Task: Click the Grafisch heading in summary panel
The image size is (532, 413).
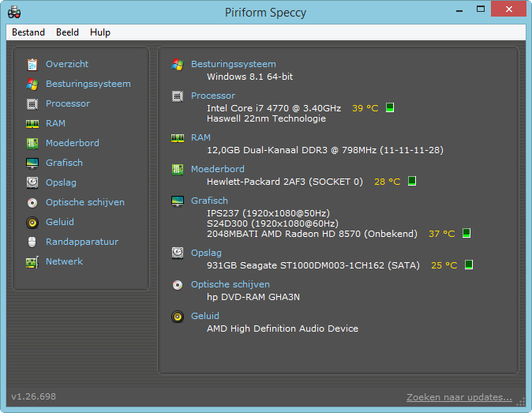Action: coord(209,201)
